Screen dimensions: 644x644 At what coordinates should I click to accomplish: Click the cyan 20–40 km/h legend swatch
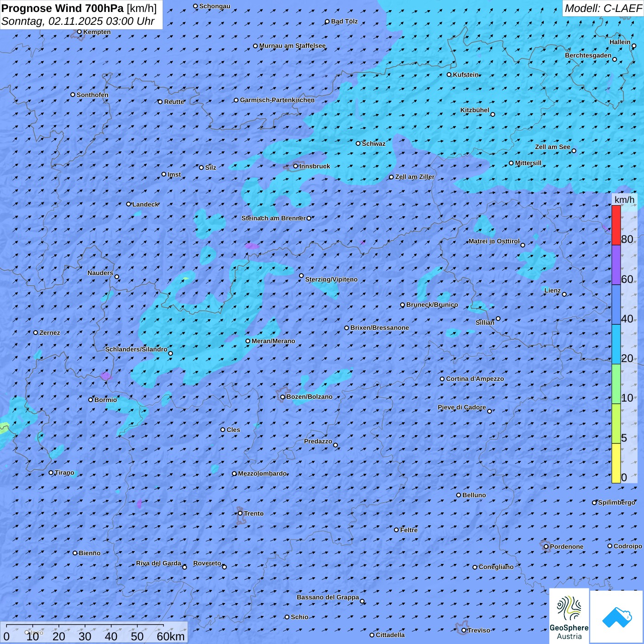point(616,345)
